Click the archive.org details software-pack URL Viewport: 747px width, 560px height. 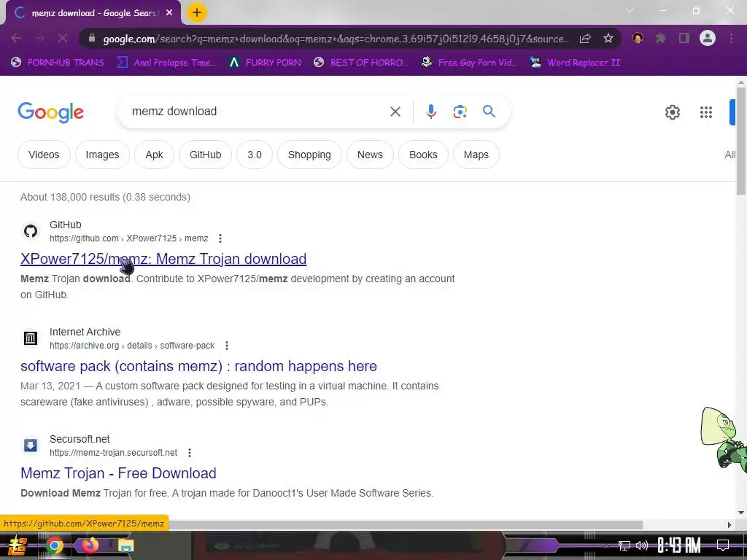pyautogui.click(x=132, y=345)
